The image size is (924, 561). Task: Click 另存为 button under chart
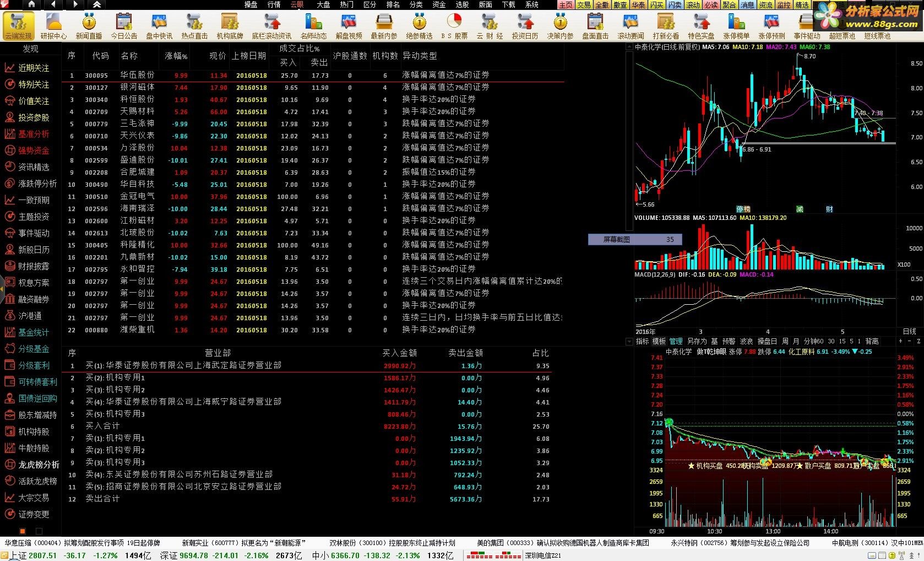point(697,342)
